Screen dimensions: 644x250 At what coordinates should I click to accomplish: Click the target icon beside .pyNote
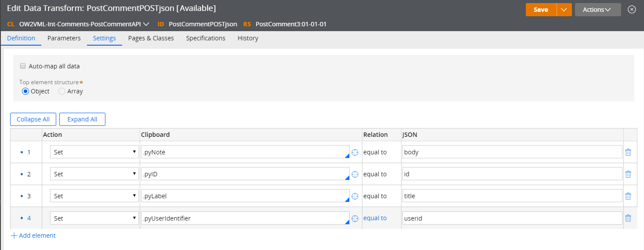pos(355,152)
